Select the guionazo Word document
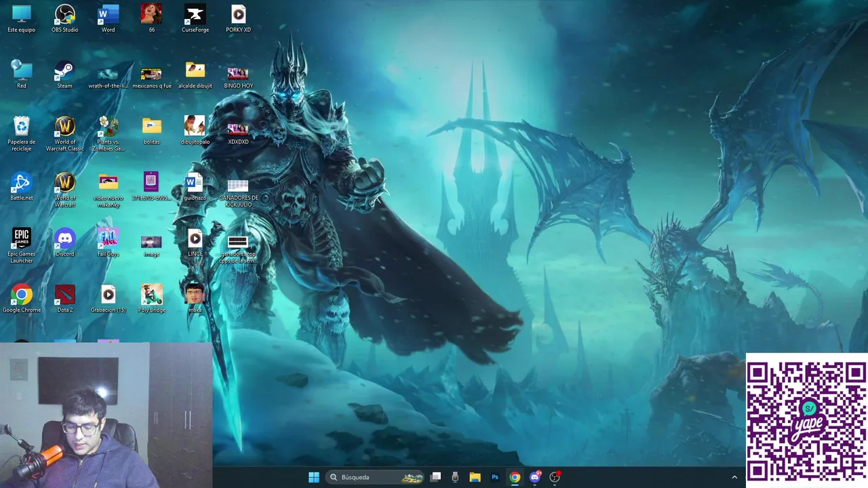Screen dimensions: 868x488 pyautogui.click(x=195, y=187)
